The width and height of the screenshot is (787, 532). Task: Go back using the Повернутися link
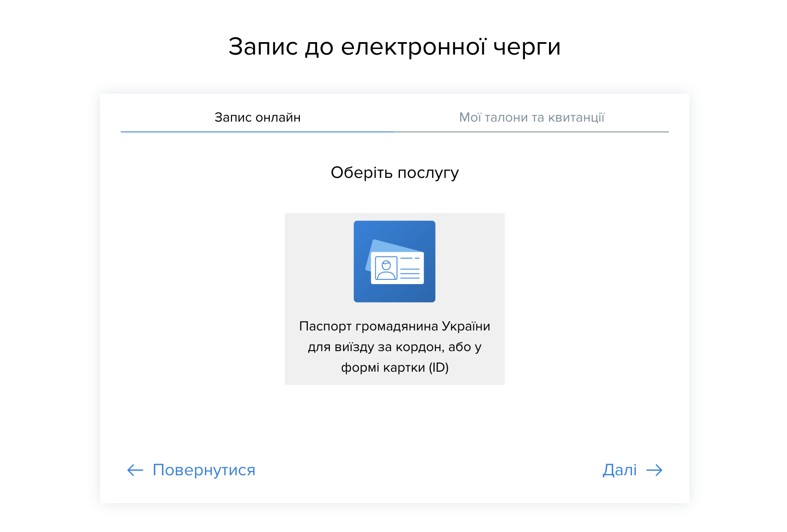[204, 470]
